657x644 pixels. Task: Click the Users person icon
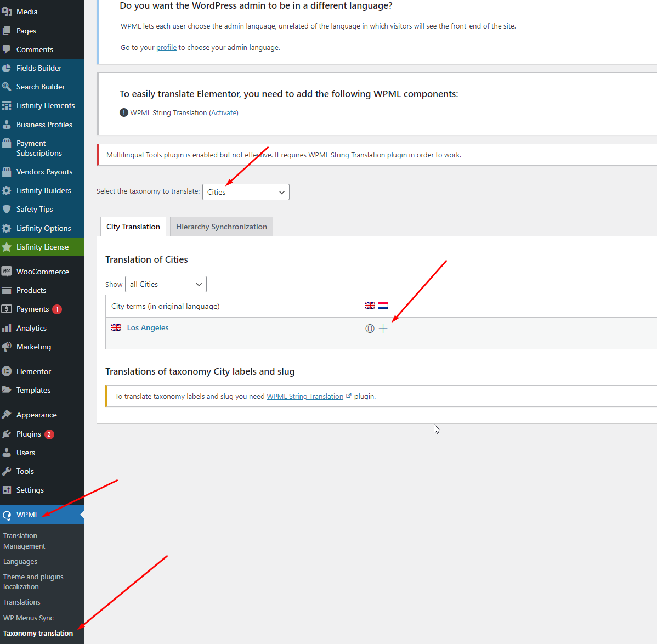click(7, 453)
